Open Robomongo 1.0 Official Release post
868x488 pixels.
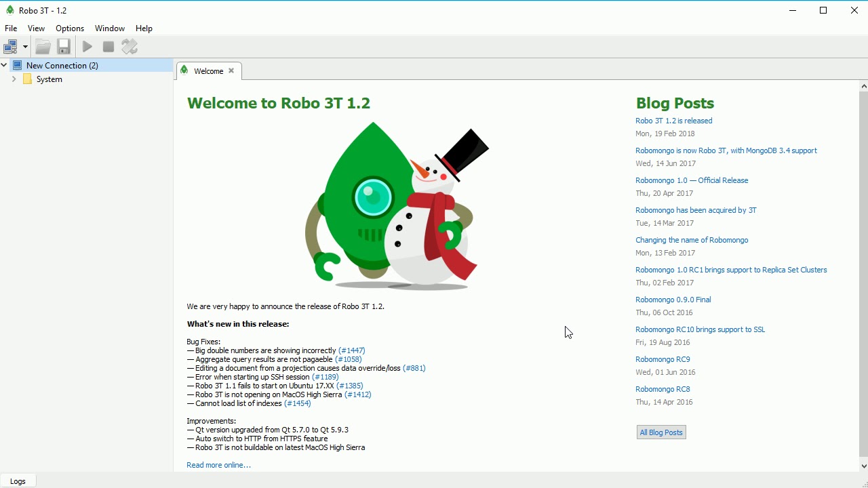click(x=692, y=180)
